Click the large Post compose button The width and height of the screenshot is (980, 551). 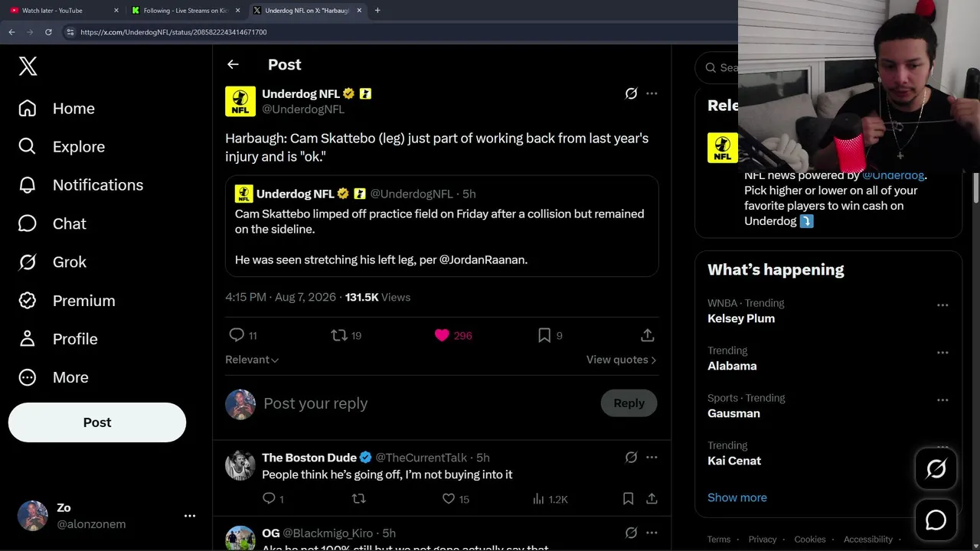click(97, 422)
